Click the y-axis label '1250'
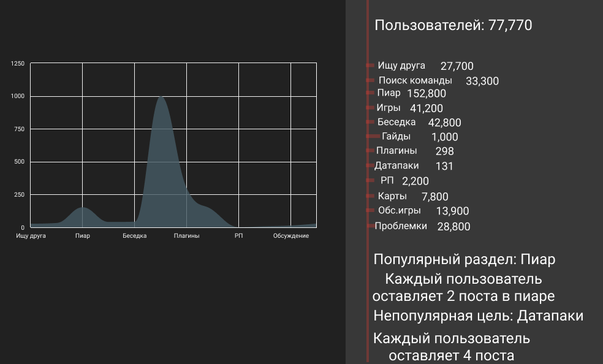This screenshot has height=364, width=603. point(18,63)
